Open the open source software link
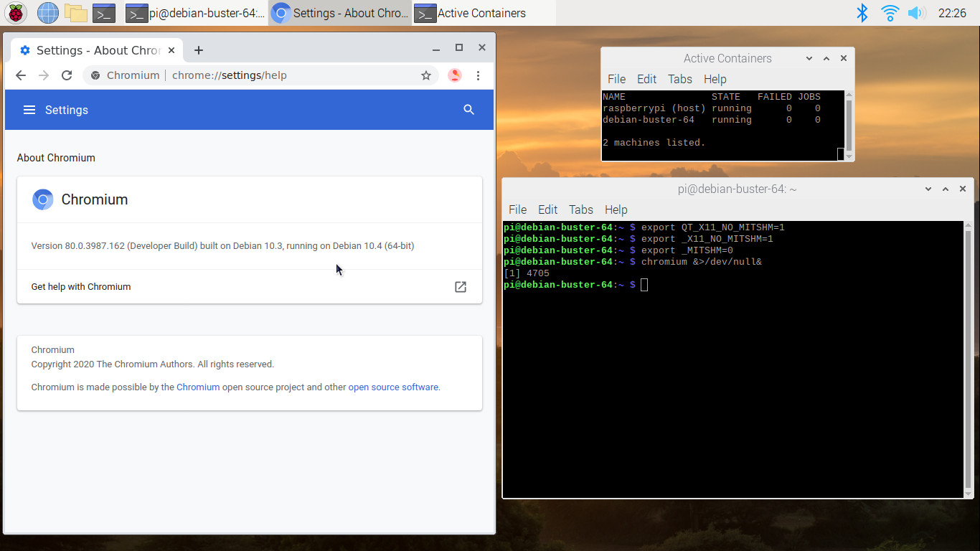This screenshot has width=980, height=551. [393, 387]
